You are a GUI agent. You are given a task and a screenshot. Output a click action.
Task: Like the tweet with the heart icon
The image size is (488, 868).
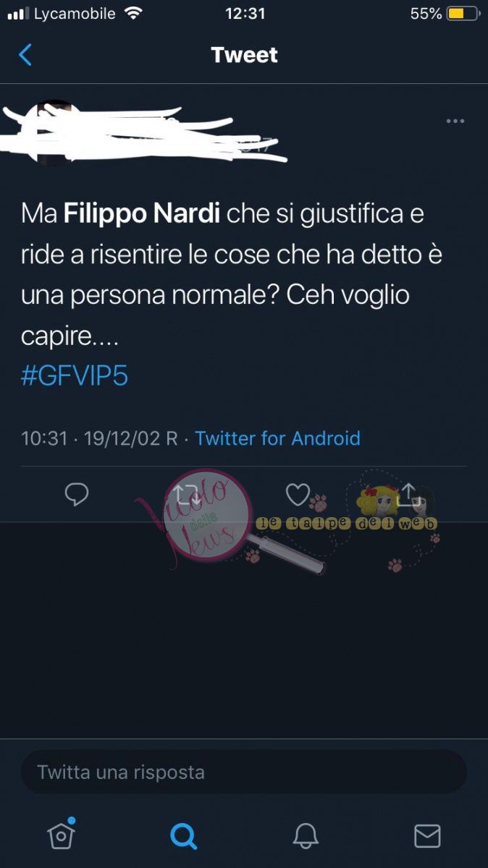pyautogui.click(x=298, y=494)
